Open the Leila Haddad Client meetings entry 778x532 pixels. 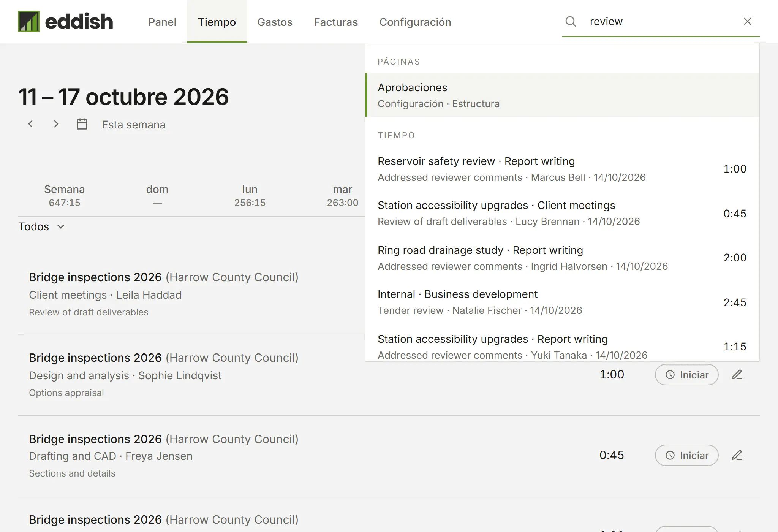coord(191,294)
